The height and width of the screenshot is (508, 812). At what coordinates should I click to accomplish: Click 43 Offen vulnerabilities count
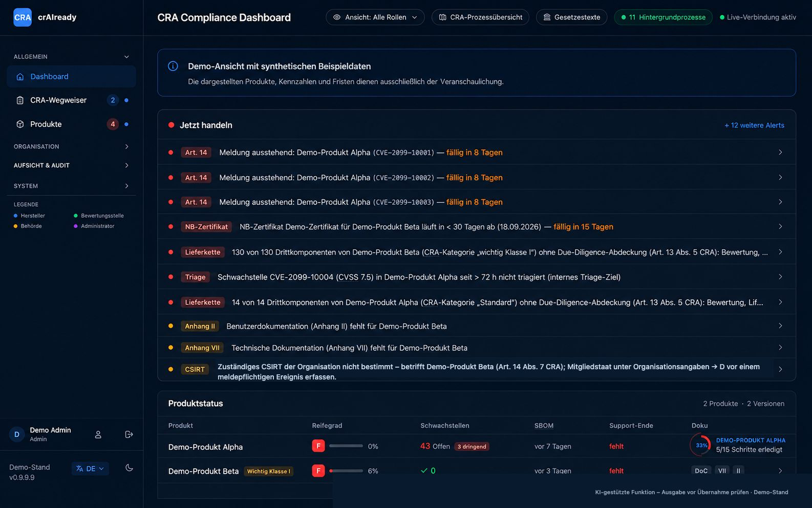(435, 447)
